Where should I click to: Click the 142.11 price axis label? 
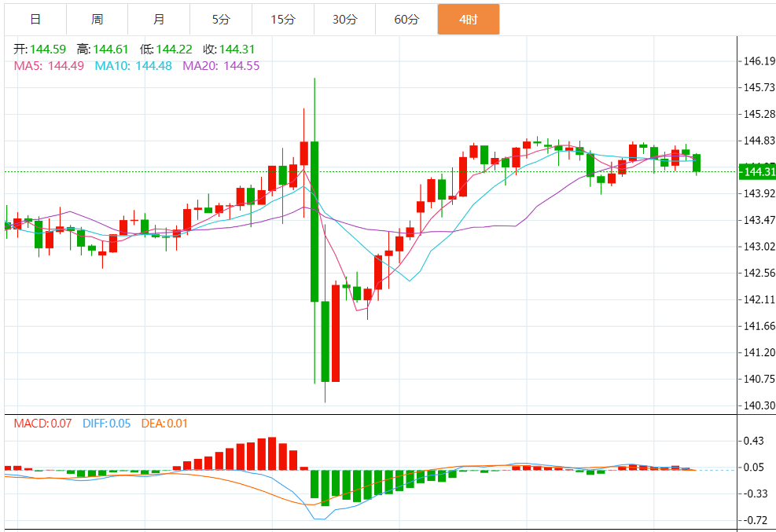[x=759, y=299]
